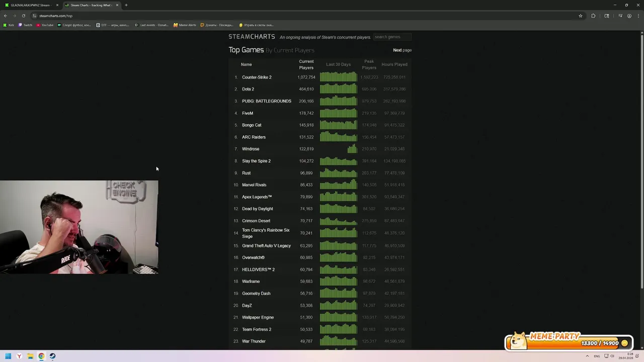Open the Meme Alerts bookmark

185,25
